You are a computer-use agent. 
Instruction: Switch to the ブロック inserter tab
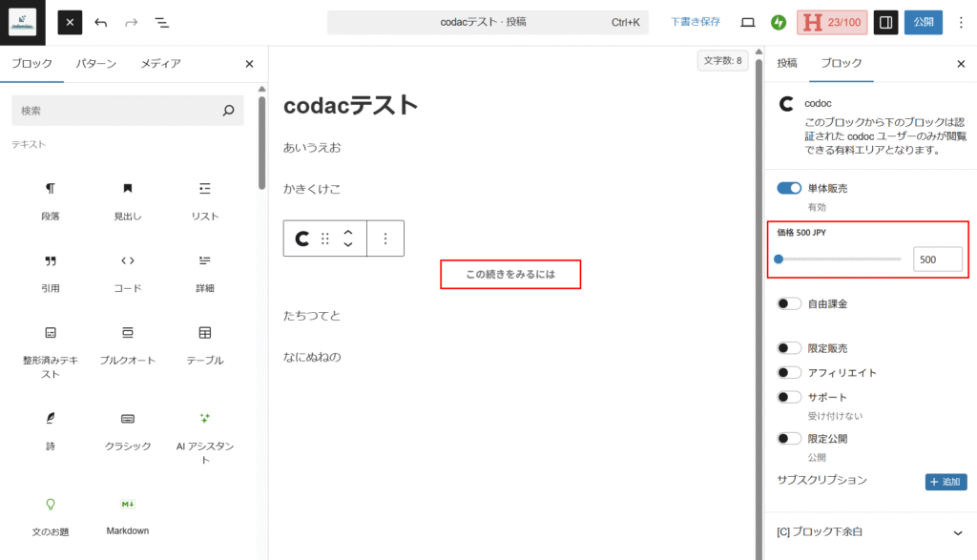(x=31, y=64)
